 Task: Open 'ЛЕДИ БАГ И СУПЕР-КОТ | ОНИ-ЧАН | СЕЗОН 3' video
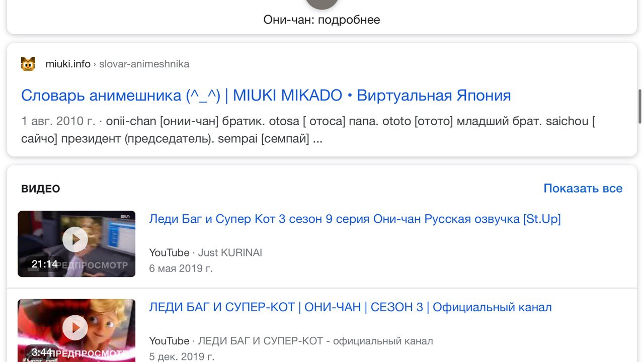350,307
